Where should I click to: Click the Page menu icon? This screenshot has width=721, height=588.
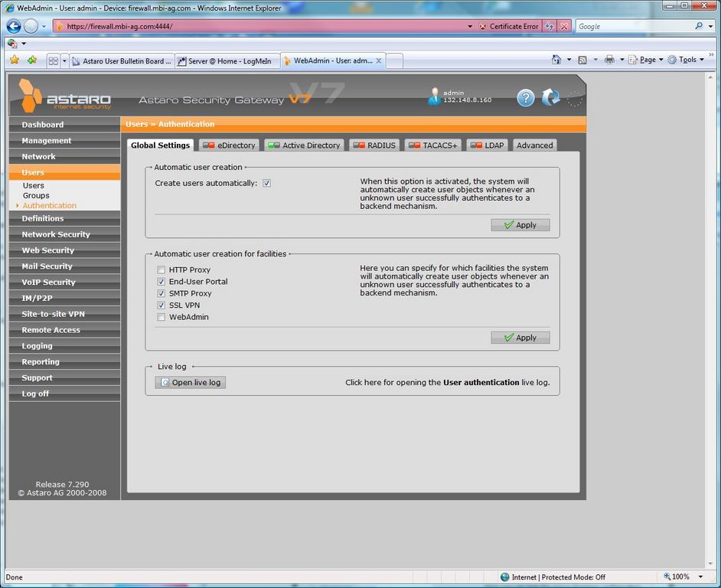pos(633,60)
